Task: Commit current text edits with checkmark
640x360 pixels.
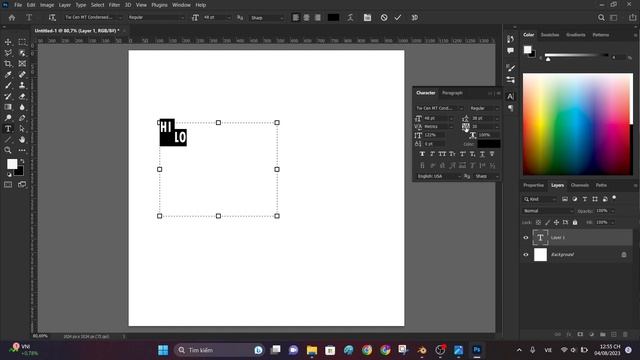Action: (x=398, y=18)
